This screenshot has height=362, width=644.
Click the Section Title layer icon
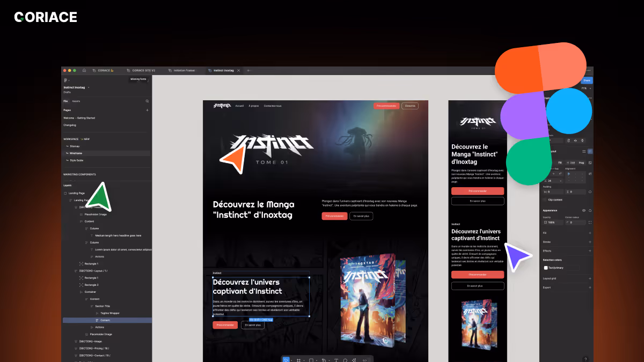(x=92, y=306)
